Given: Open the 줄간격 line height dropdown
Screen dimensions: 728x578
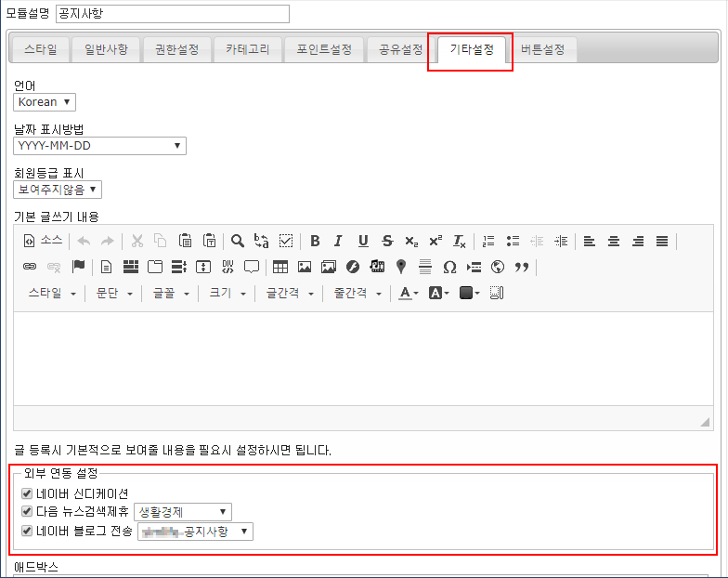Looking at the screenshot, I should click(x=357, y=294).
